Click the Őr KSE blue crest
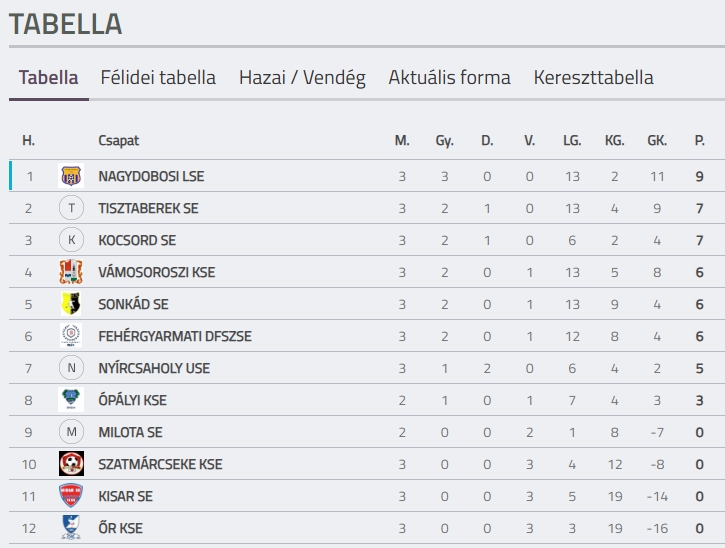Screen dimensions: 725x548 click(71, 528)
